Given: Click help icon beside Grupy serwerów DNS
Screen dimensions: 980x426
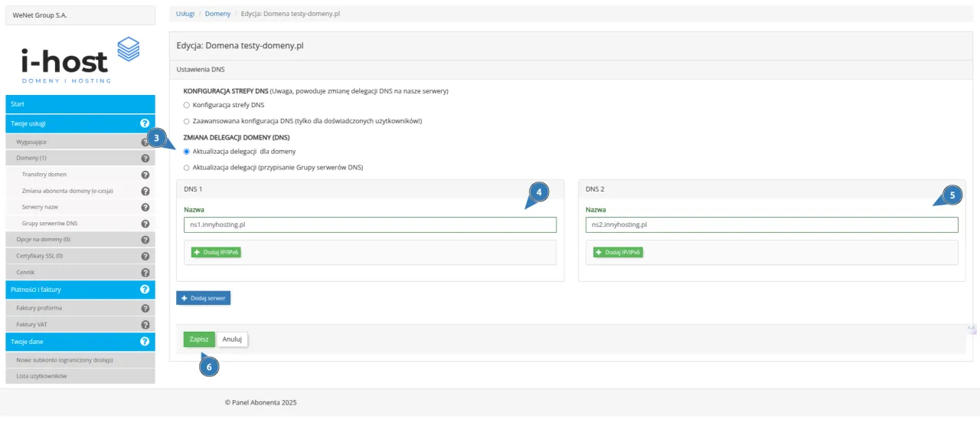Looking at the screenshot, I should [145, 224].
